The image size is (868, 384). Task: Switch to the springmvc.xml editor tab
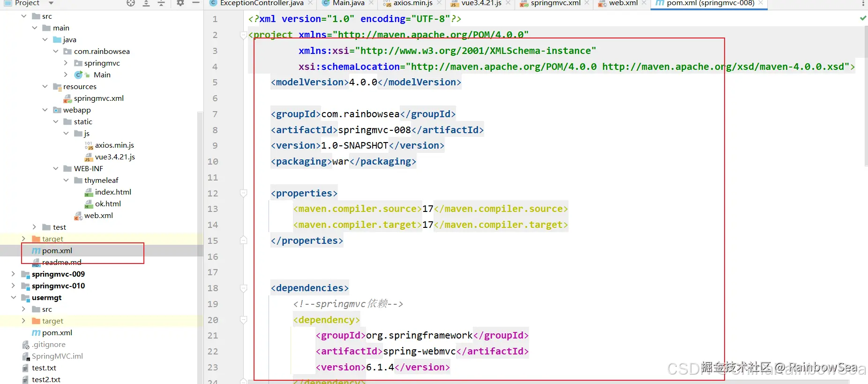555,3
